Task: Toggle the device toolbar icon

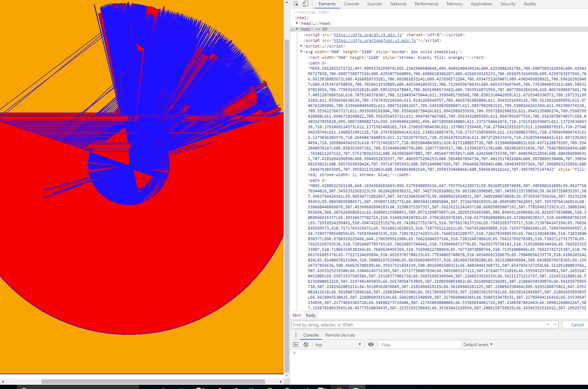Action: point(305,4)
